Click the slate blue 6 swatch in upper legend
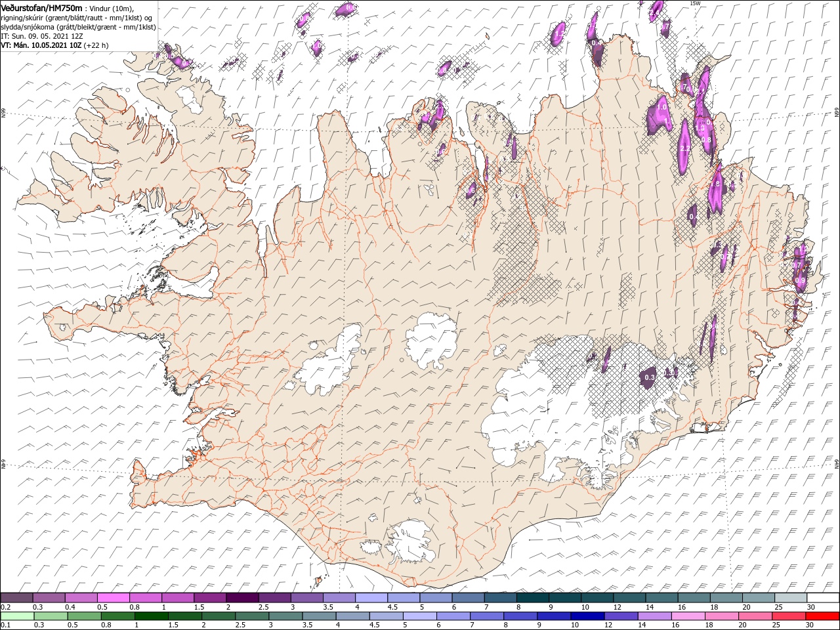 469,598
